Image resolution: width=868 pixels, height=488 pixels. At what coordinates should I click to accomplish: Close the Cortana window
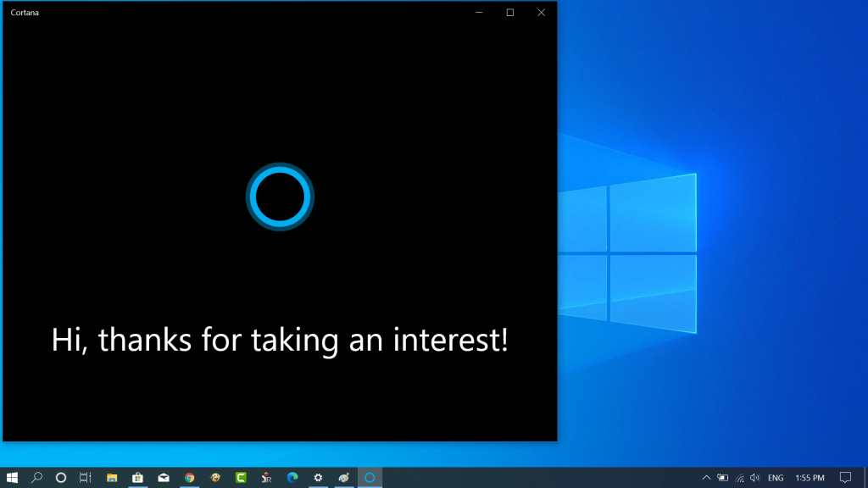point(542,12)
